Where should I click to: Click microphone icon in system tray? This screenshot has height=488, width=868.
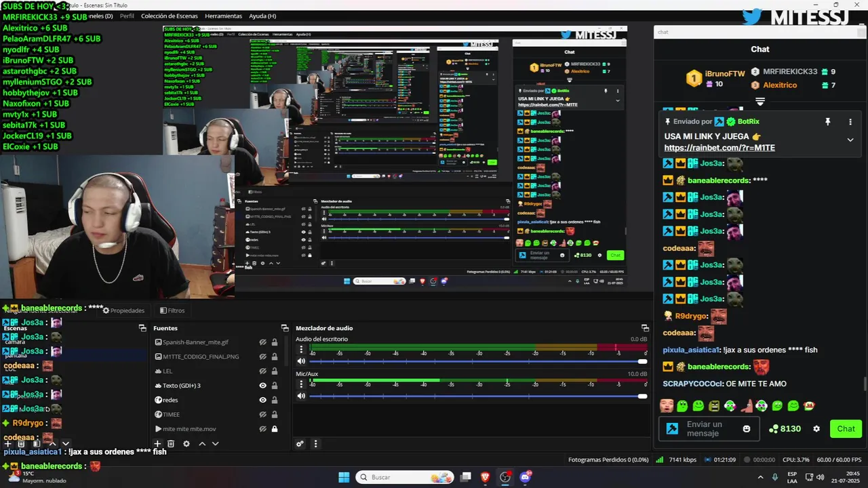pyautogui.click(x=775, y=477)
